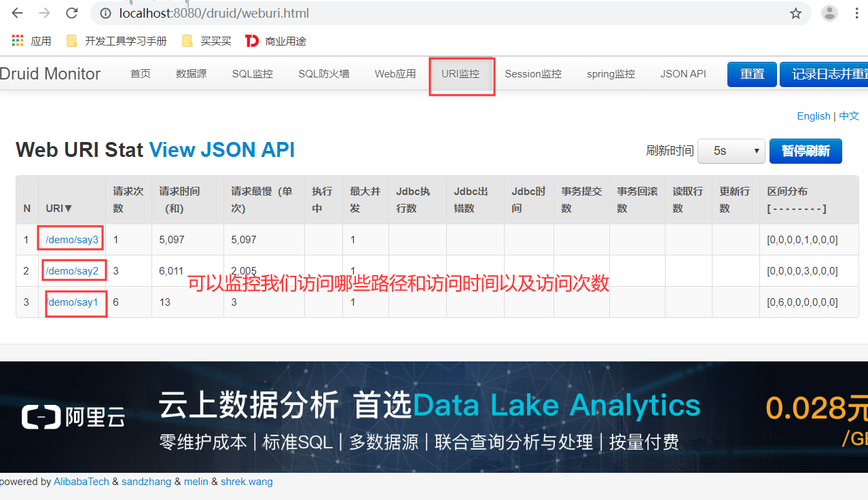Switch to the SQL监控 tab
This screenshot has height=500, width=868.
pyautogui.click(x=252, y=73)
